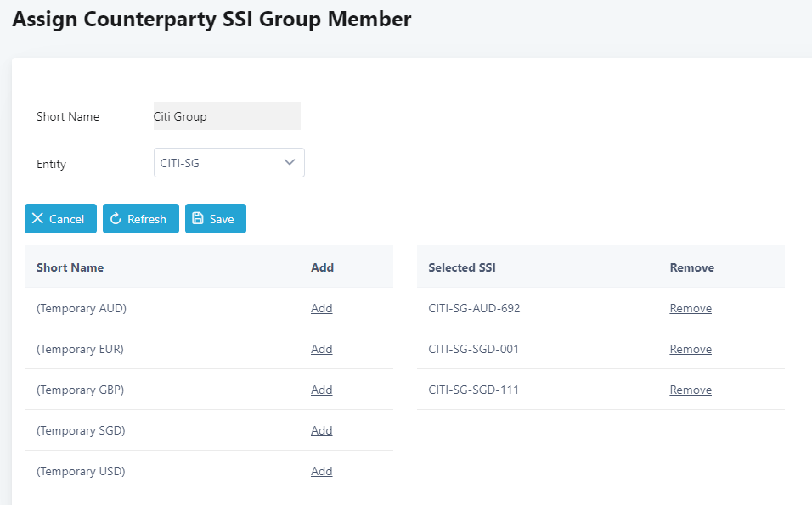The image size is (812, 505).
Task: Add the (Temporary SGD) entry
Action: pyautogui.click(x=321, y=431)
